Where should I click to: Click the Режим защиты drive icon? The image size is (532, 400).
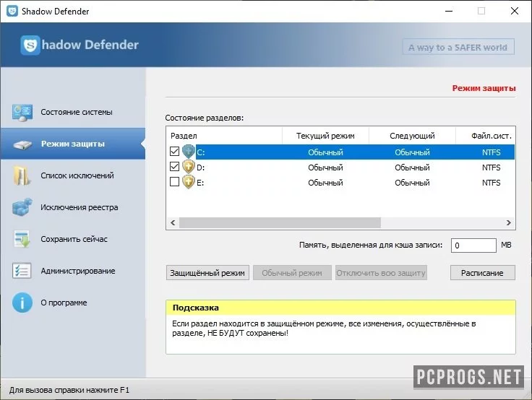coord(22,144)
